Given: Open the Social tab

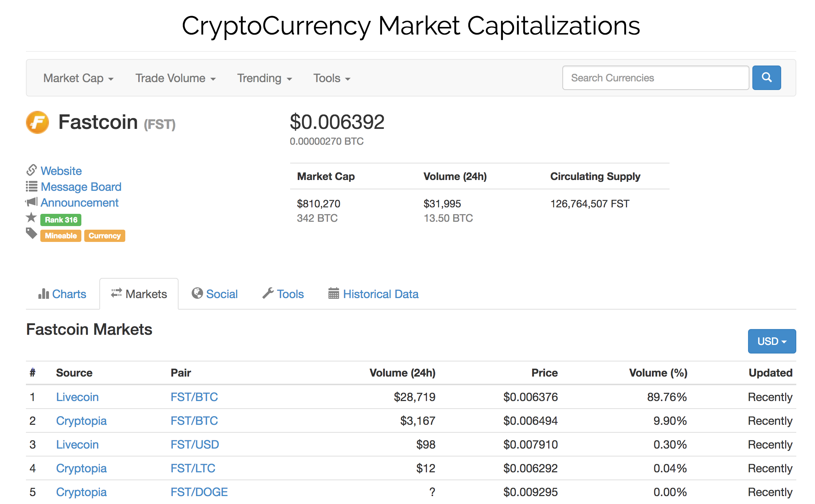Looking at the screenshot, I should tap(215, 294).
